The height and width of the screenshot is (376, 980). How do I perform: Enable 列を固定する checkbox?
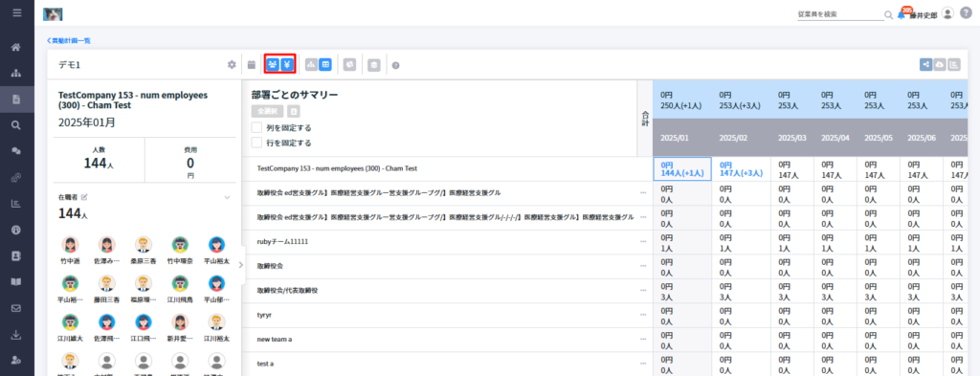256,127
